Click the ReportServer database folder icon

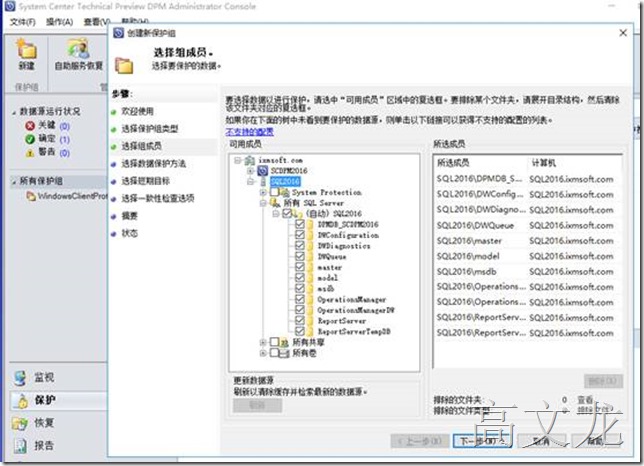[310, 321]
